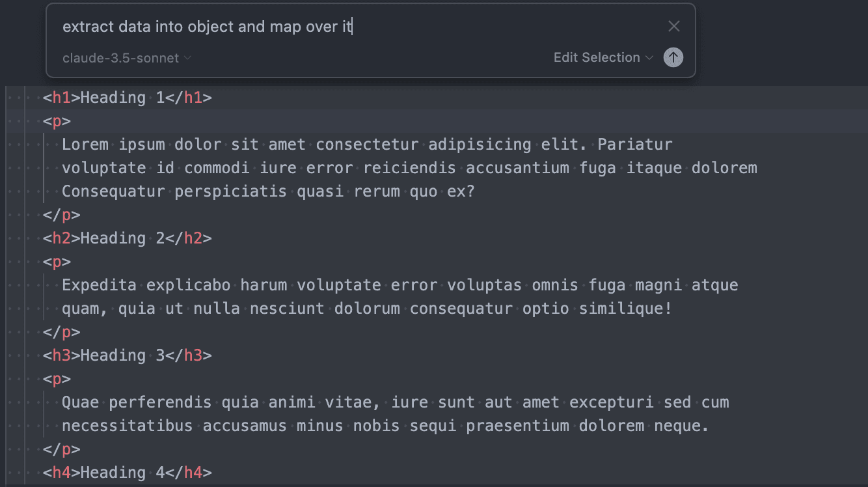Click the word 'perferendis' in the third paragraph

coord(160,402)
